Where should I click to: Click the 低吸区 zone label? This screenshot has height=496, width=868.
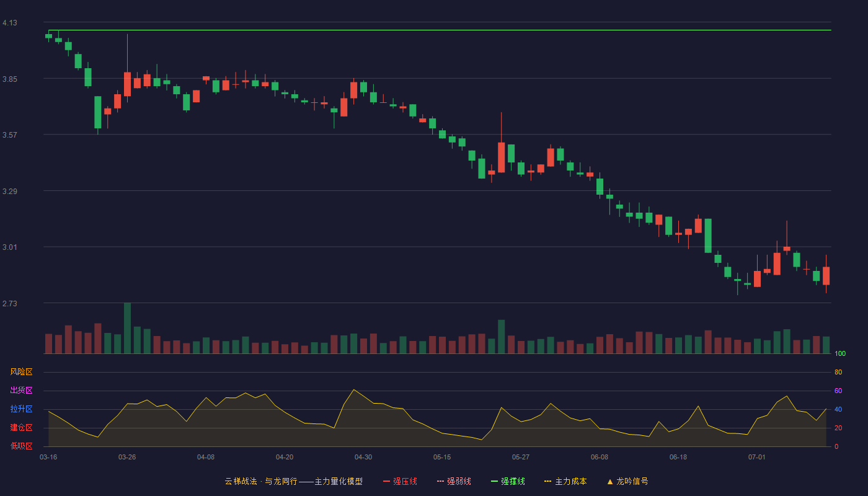[x=21, y=446]
